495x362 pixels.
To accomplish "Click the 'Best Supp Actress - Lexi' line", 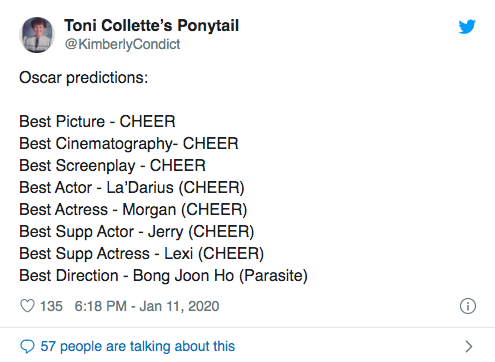I will 141,254.
